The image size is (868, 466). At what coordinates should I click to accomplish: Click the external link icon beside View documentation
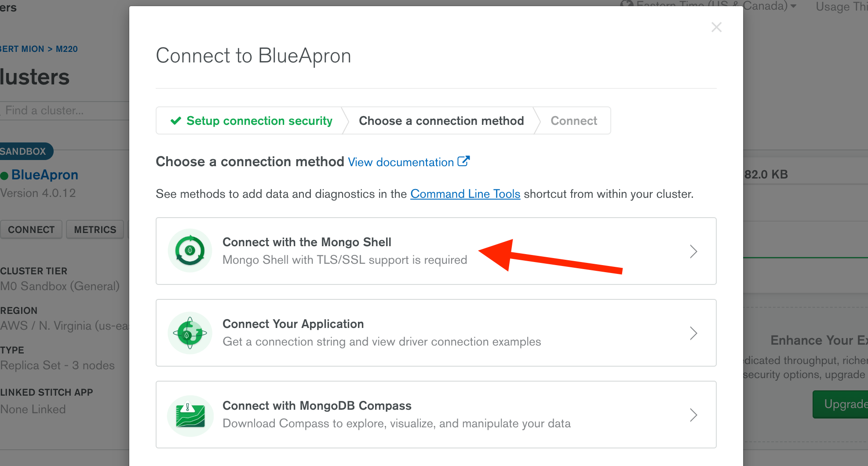(463, 161)
